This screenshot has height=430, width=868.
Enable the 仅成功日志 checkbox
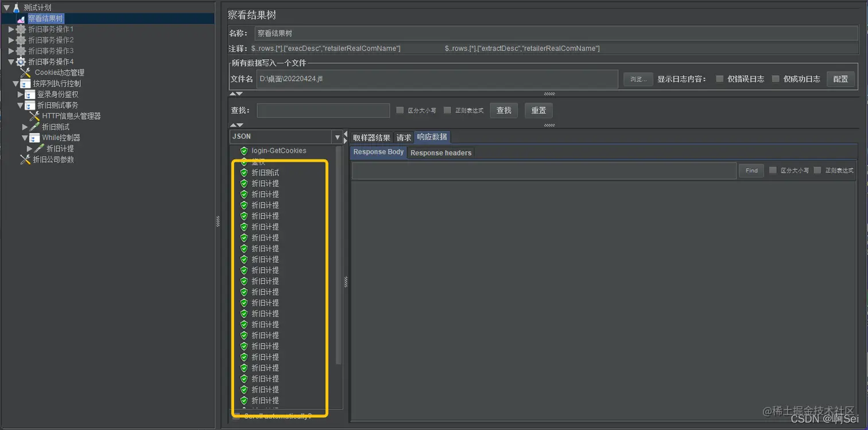point(776,79)
